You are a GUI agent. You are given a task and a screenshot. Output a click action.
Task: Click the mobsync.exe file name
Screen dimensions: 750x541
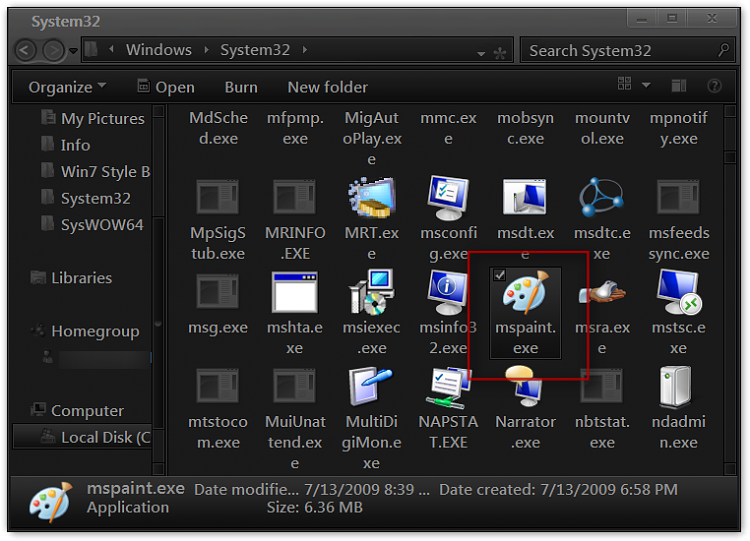pos(525,128)
